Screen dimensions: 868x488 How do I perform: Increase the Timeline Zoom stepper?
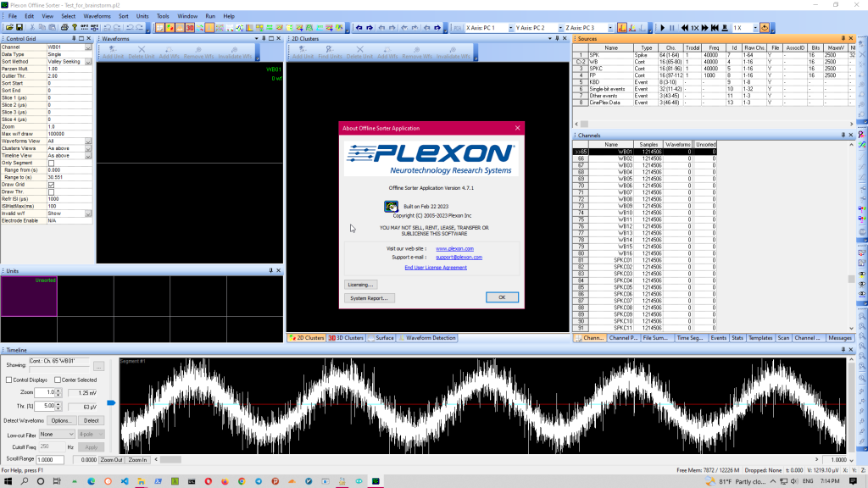click(58, 391)
